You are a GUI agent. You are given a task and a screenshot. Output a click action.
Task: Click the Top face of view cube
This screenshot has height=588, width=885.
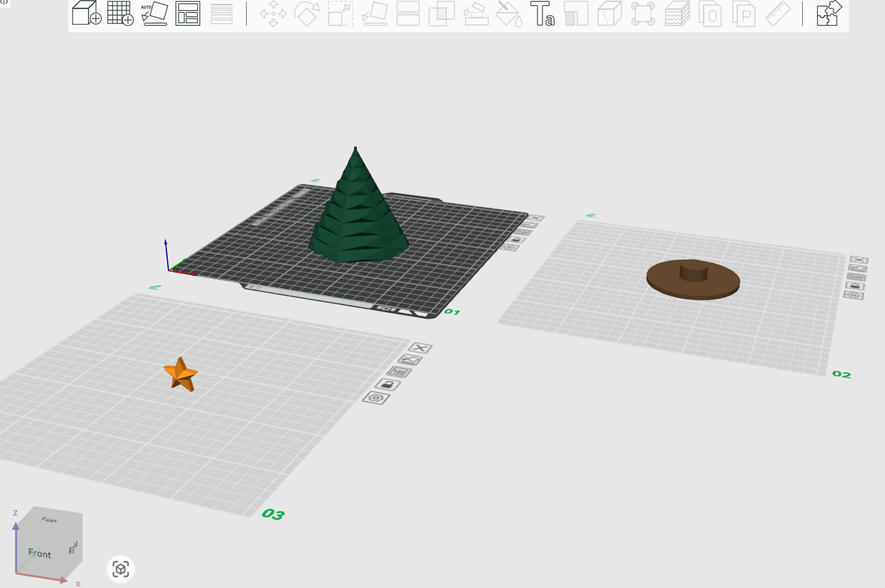(x=49, y=518)
